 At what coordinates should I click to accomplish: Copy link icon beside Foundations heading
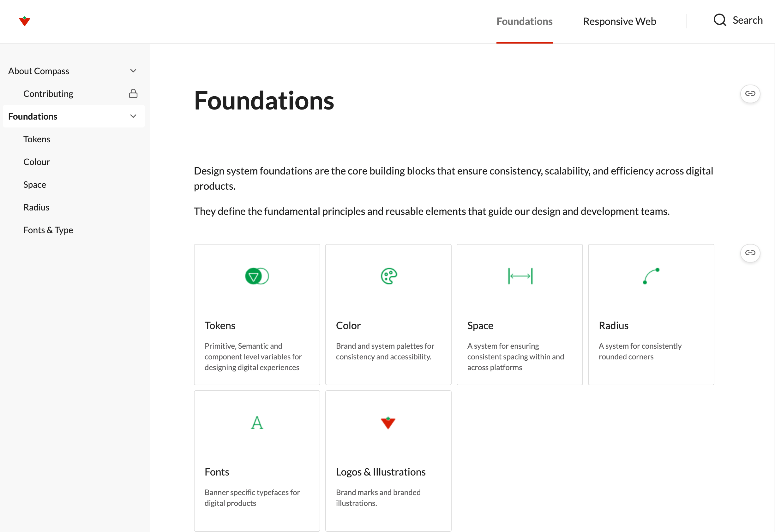(750, 94)
